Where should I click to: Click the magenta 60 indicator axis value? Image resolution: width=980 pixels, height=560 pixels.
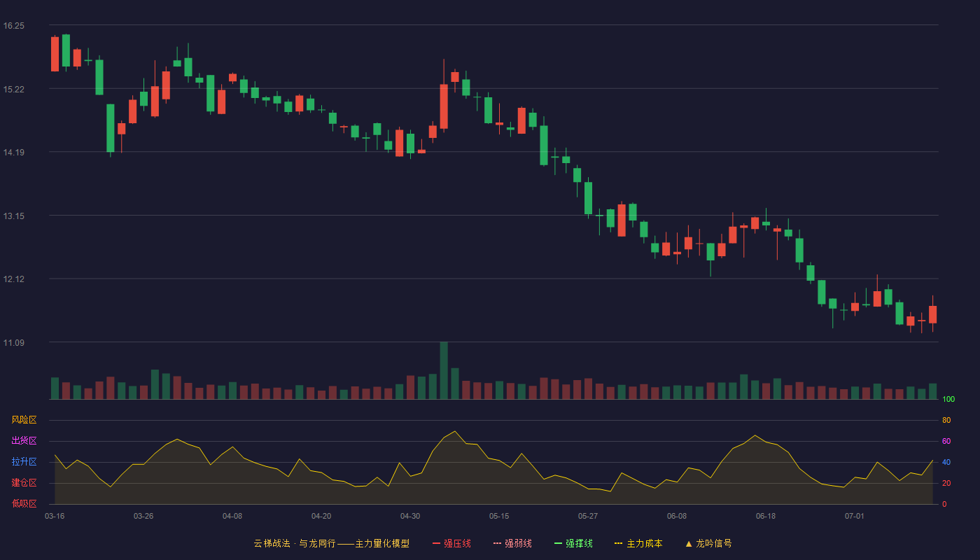click(x=946, y=442)
